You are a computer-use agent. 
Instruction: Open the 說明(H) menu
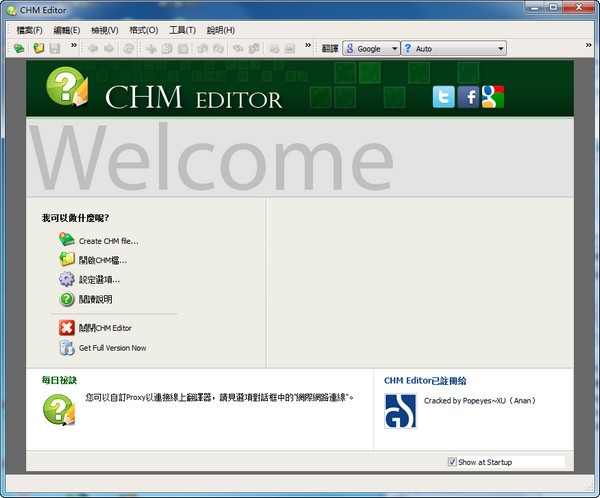point(221,30)
